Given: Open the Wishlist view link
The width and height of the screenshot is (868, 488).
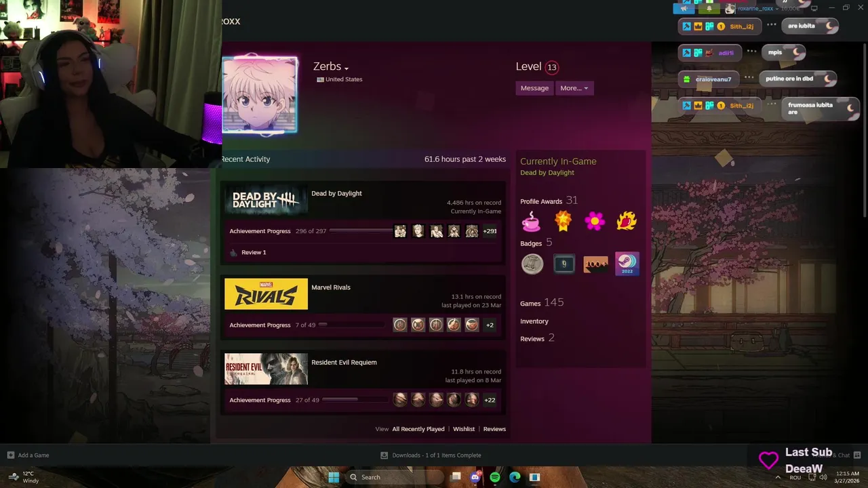Looking at the screenshot, I should pyautogui.click(x=464, y=429).
